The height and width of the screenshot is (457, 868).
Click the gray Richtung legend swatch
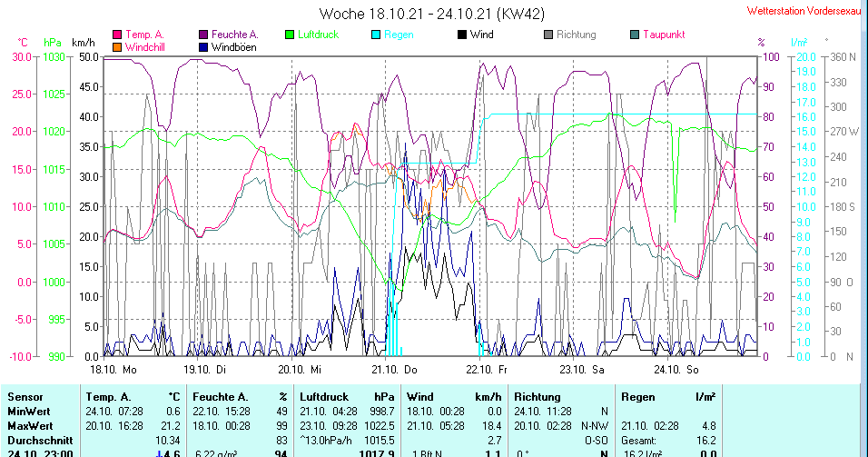tap(549, 35)
